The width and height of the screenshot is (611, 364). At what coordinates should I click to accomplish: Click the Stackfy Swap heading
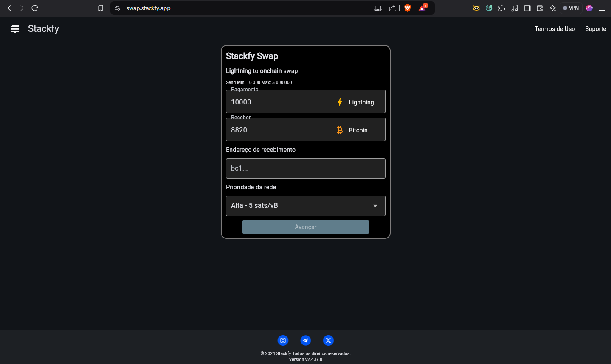coord(252,56)
